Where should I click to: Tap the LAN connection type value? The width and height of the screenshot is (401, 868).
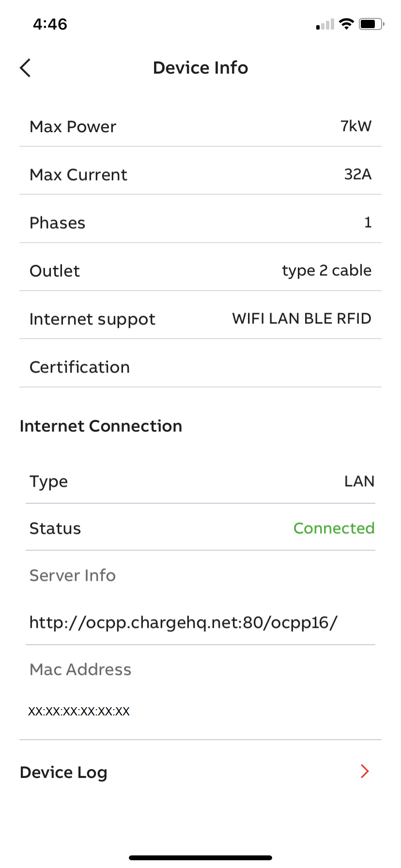pyautogui.click(x=359, y=481)
